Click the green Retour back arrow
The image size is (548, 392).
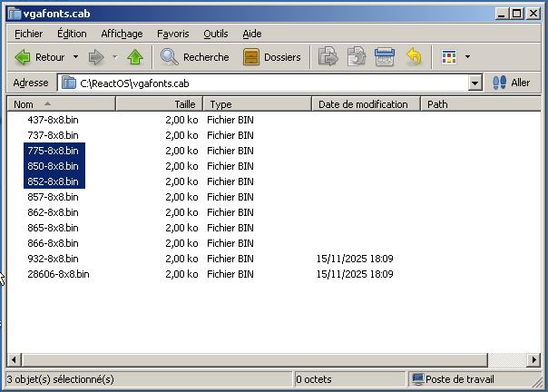tap(24, 57)
